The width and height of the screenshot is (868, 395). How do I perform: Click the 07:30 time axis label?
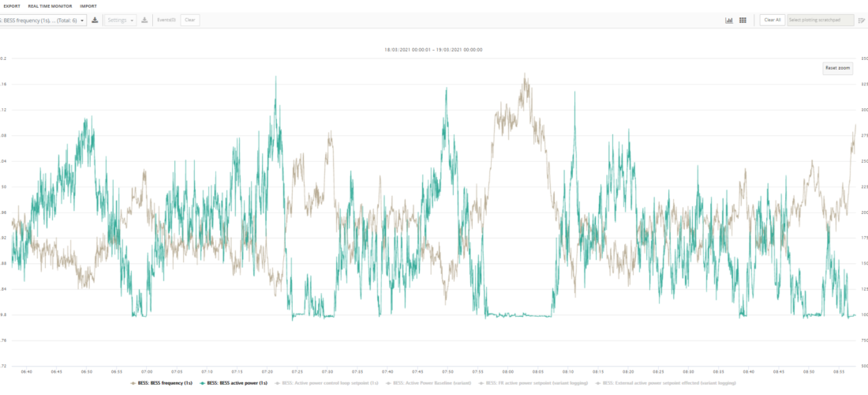327,372
